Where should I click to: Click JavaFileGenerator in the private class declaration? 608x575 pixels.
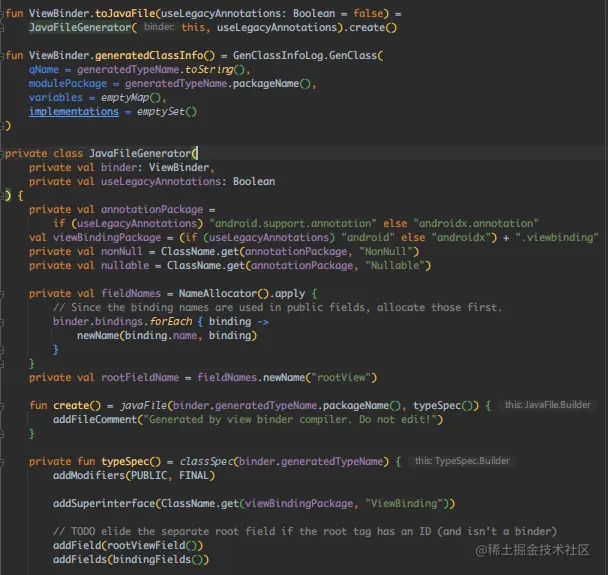tap(140, 154)
